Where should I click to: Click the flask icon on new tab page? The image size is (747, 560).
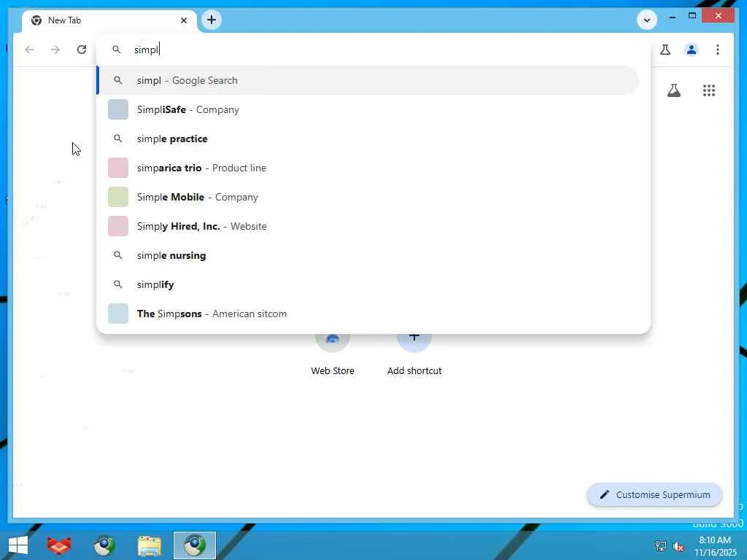point(673,90)
